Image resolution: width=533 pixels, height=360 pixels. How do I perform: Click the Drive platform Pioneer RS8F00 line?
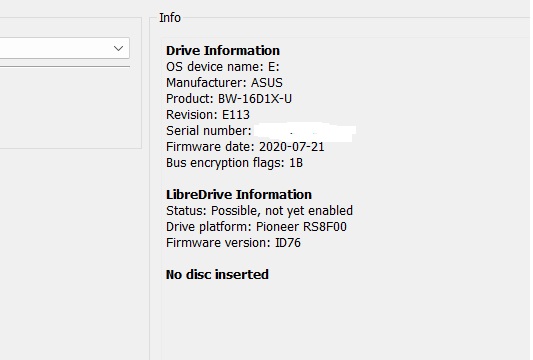(x=256, y=227)
